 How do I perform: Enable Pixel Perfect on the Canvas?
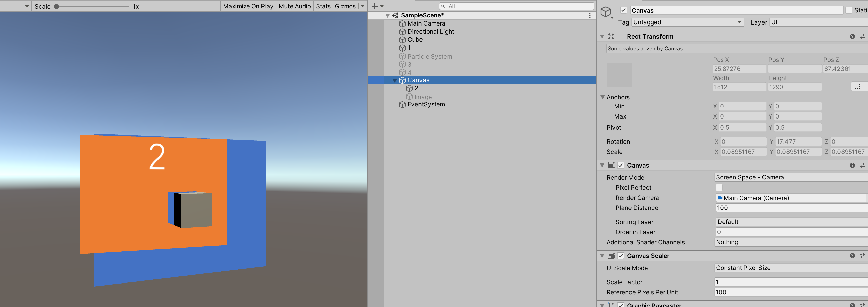click(719, 187)
